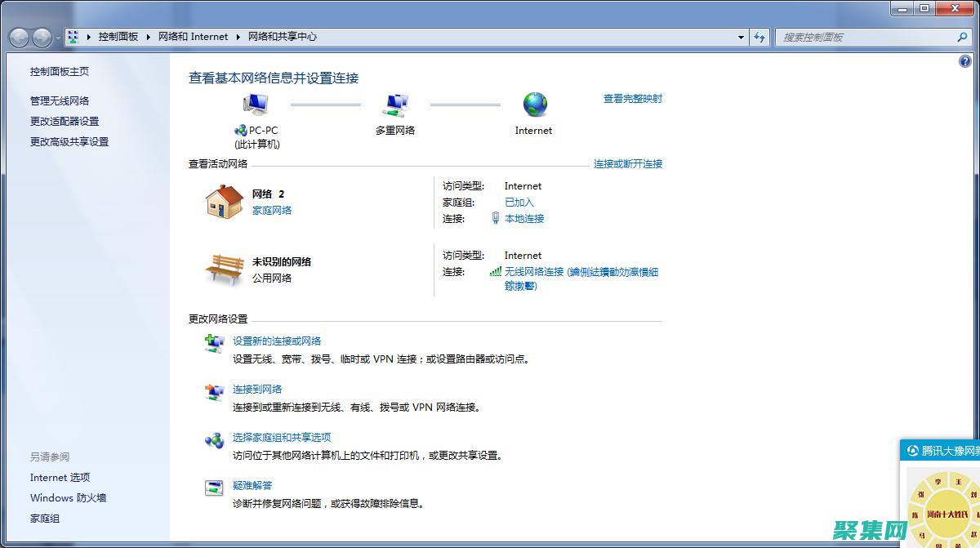Viewport: 980px width, 548px height.
Task: Select the PC-PC computer icon
Action: coord(256,102)
